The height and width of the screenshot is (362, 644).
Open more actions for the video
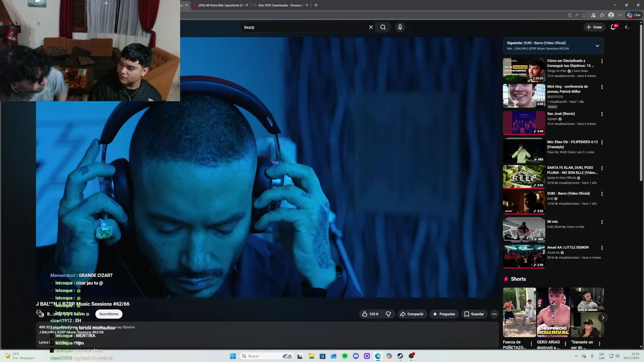pos(494,314)
